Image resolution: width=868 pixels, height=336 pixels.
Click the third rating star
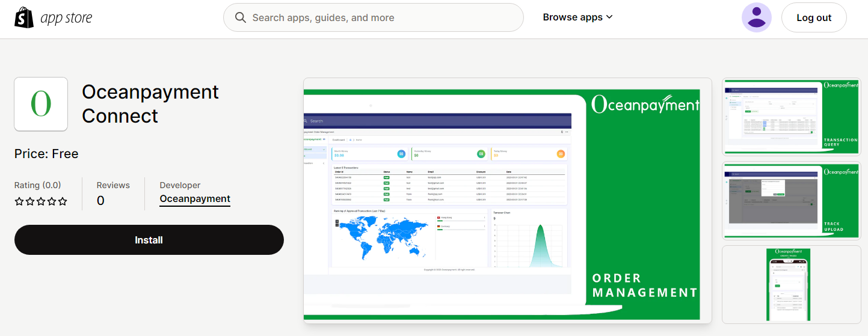point(41,201)
